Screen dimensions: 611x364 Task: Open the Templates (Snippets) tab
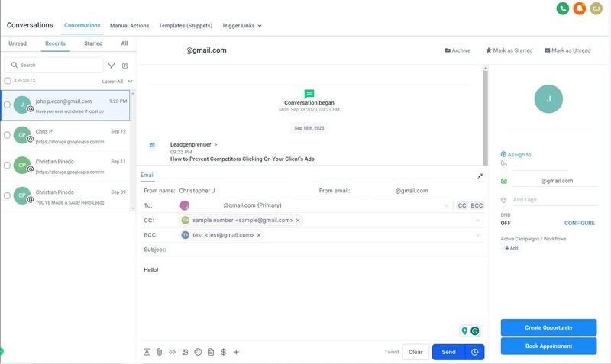coord(186,26)
